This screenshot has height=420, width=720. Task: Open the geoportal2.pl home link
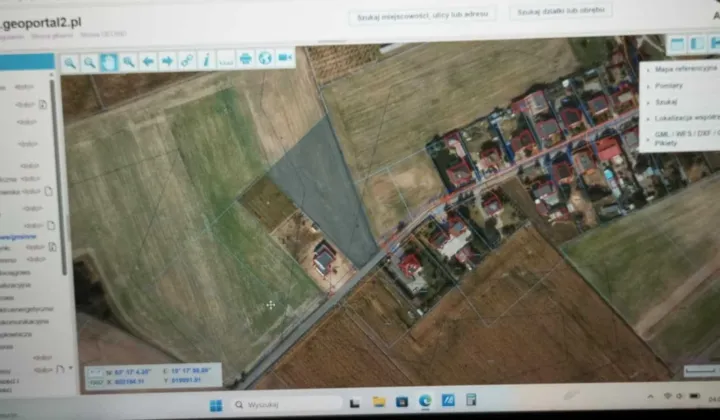pos(41,23)
